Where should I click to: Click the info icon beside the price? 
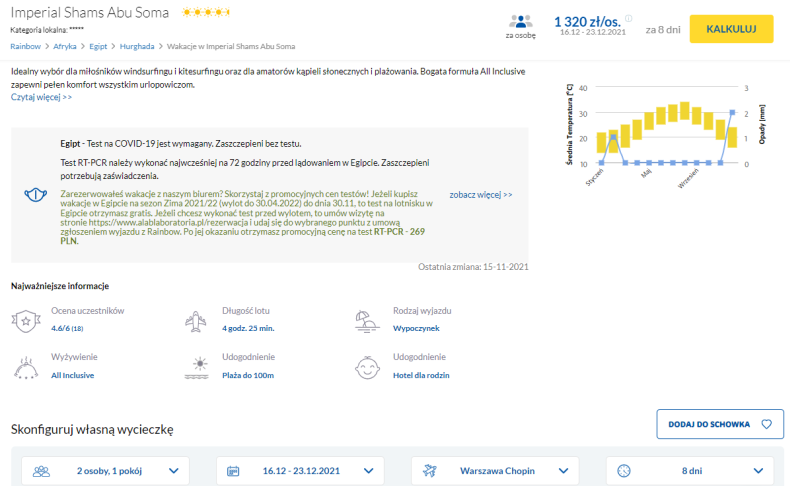(x=629, y=18)
